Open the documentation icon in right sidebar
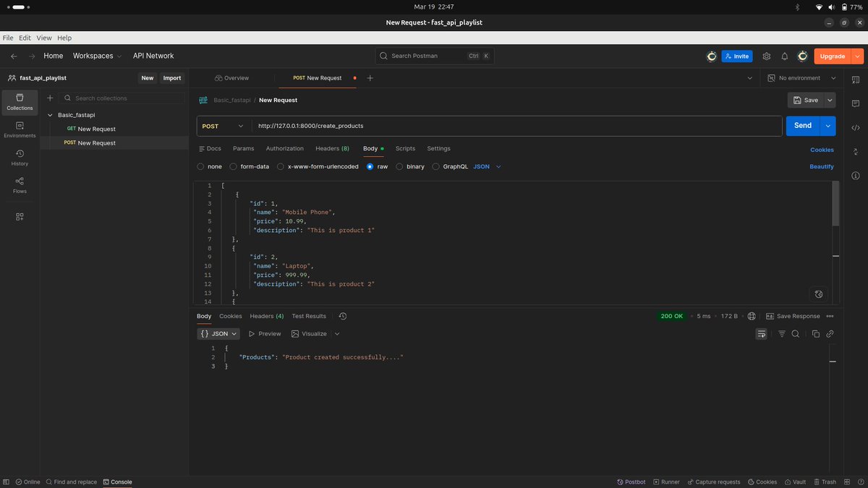This screenshot has width=868, height=488. (856, 80)
